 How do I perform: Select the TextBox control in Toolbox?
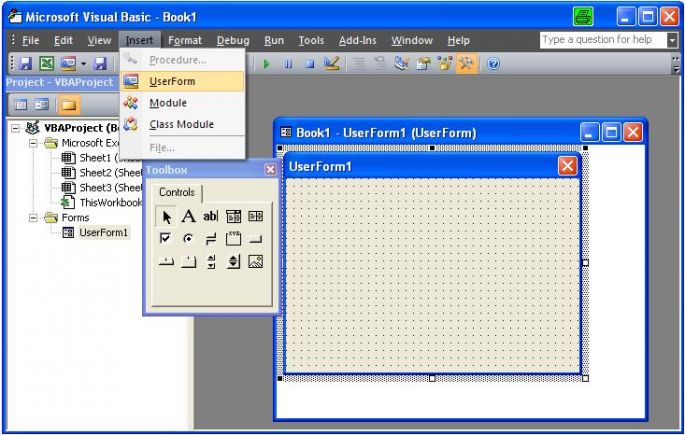tap(211, 216)
